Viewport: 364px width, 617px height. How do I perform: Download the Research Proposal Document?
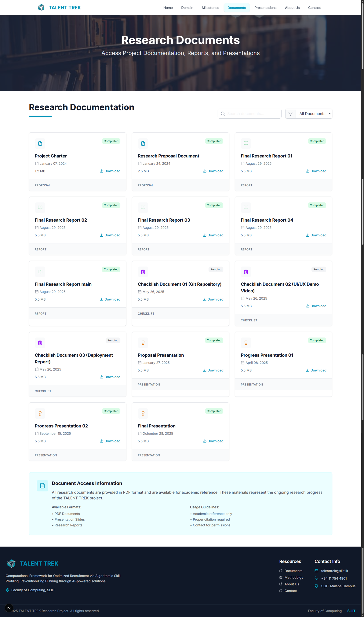click(213, 171)
